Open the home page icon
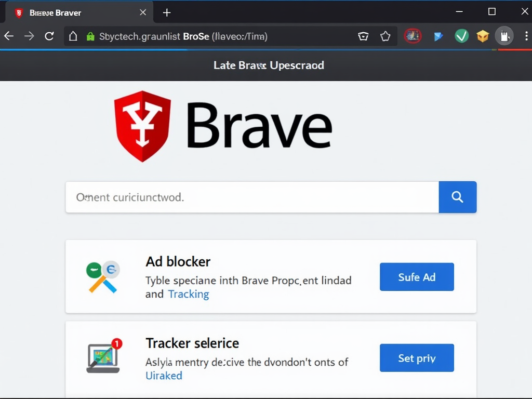This screenshot has height=399, width=532. pyautogui.click(x=73, y=36)
